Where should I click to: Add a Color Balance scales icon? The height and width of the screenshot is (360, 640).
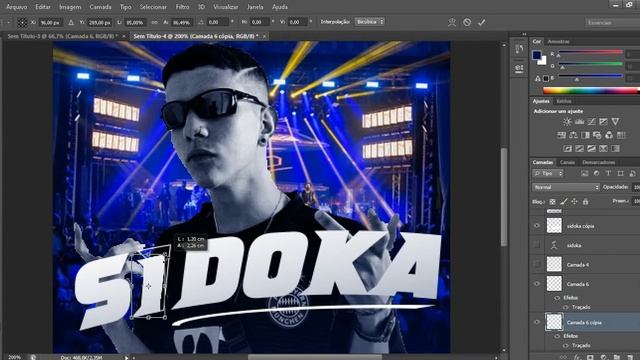[573, 135]
